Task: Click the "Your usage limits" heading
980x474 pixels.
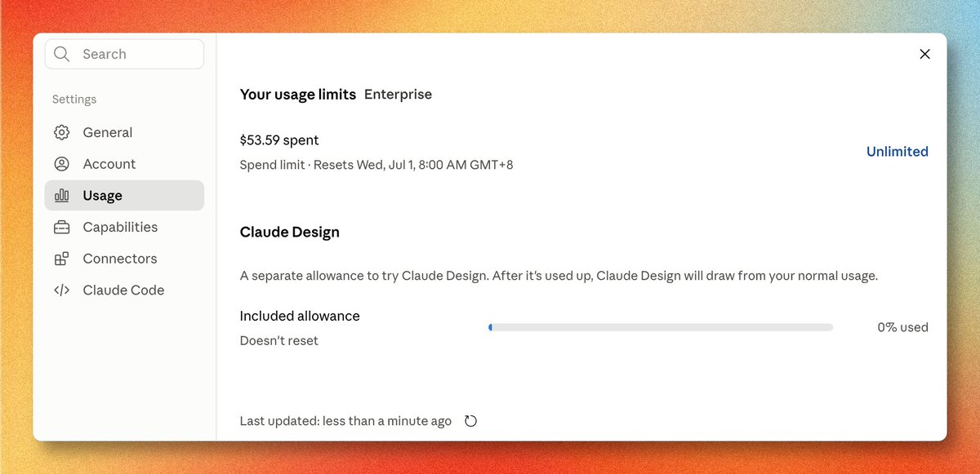Action: pyautogui.click(x=298, y=95)
